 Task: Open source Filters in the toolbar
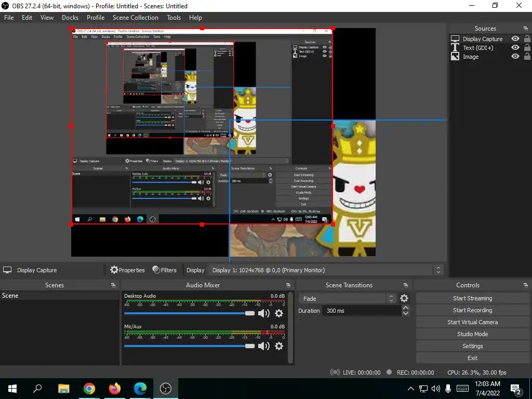[165, 270]
